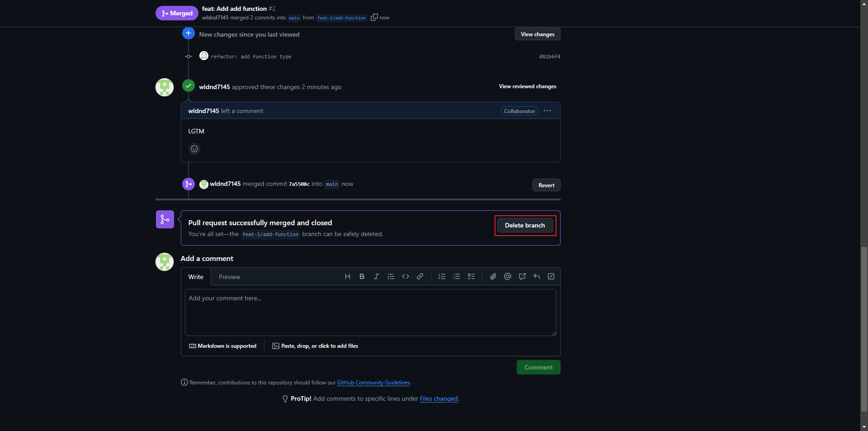Open the reviewer avatar beside the approval
868x431 pixels.
point(165,87)
